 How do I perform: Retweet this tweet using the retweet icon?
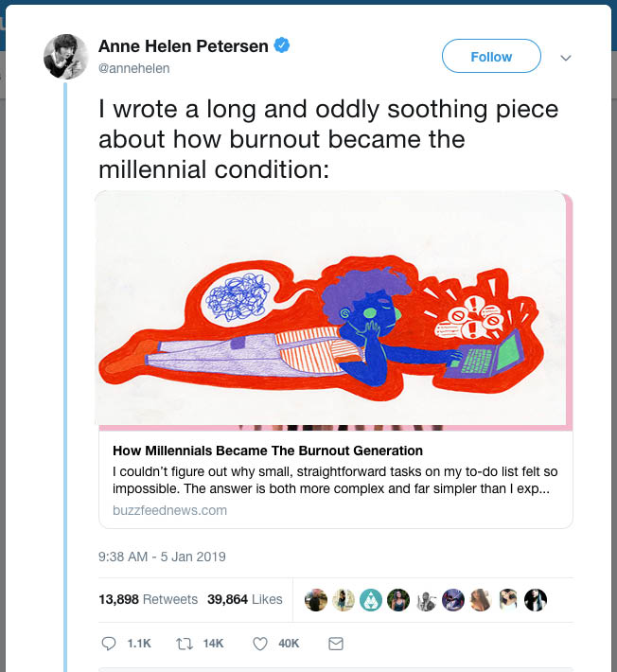click(x=185, y=644)
